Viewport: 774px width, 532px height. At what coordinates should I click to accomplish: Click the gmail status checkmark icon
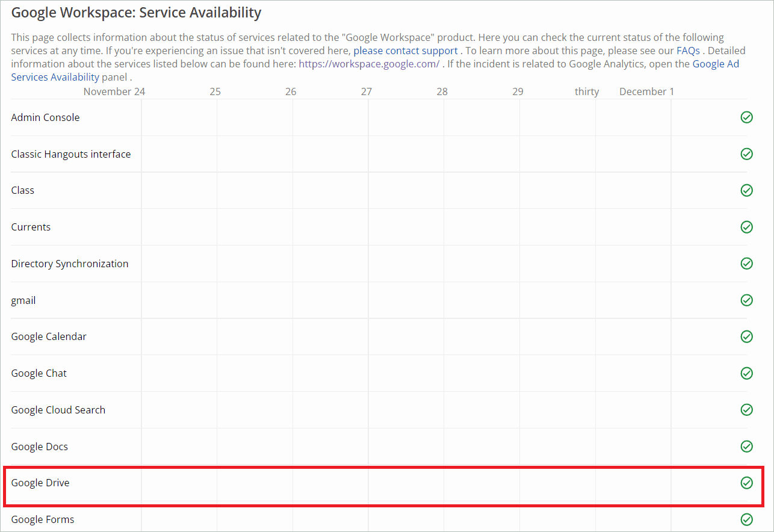(746, 300)
